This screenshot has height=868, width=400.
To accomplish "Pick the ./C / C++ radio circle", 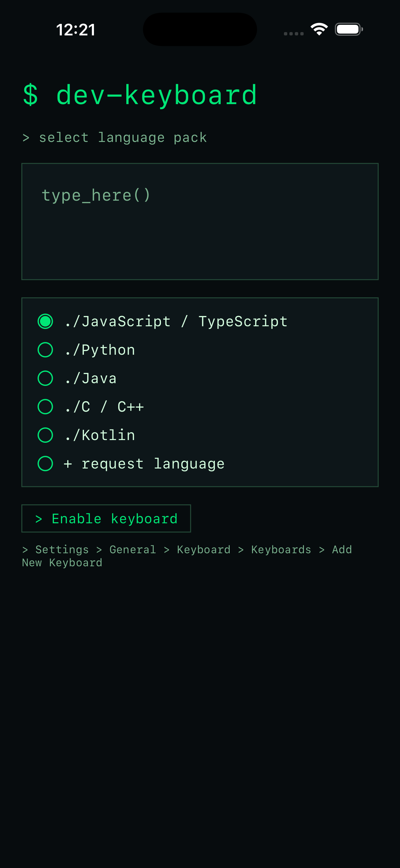I will pyautogui.click(x=45, y=407).
